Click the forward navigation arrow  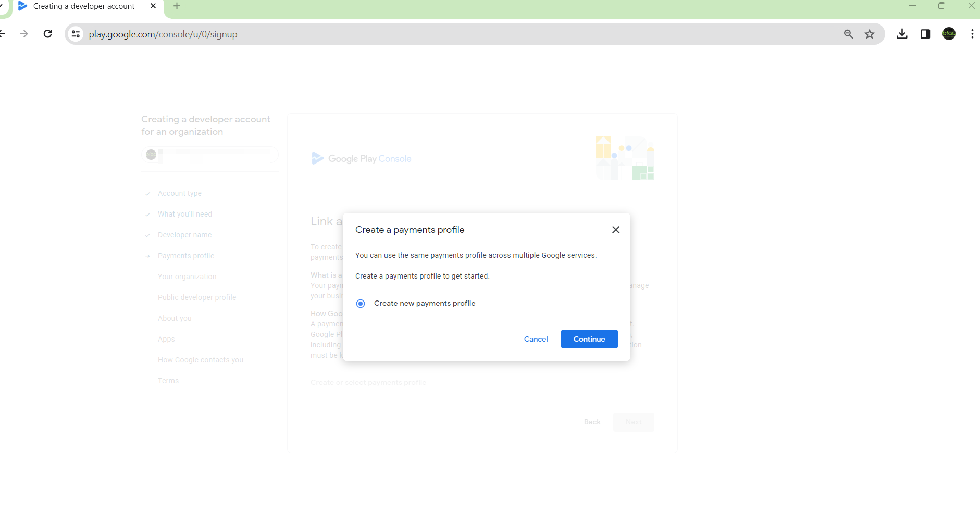(24, 34)
